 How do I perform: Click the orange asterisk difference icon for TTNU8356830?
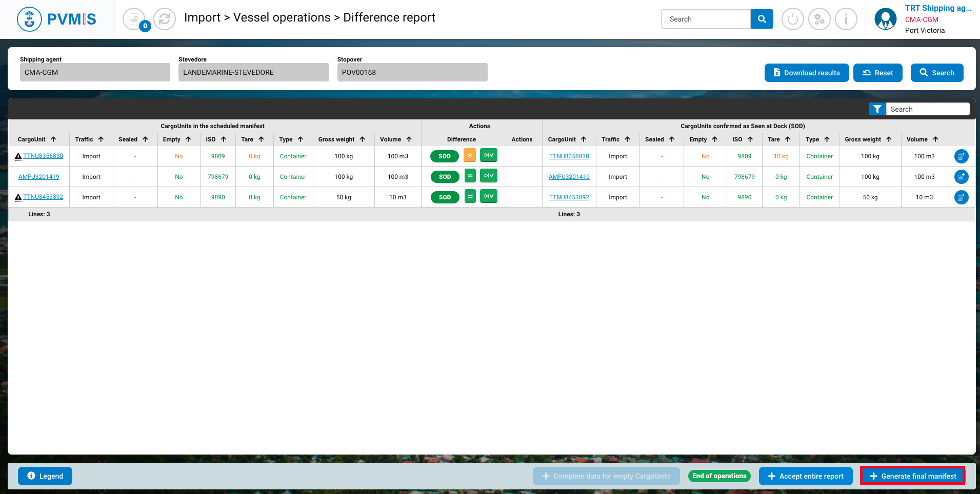tap(470, 155)
